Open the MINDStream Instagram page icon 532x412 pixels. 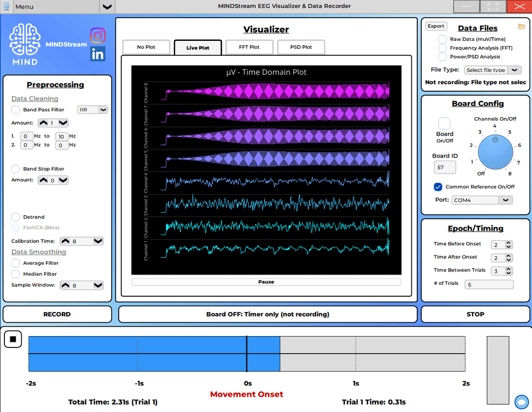tap(98, 35)
